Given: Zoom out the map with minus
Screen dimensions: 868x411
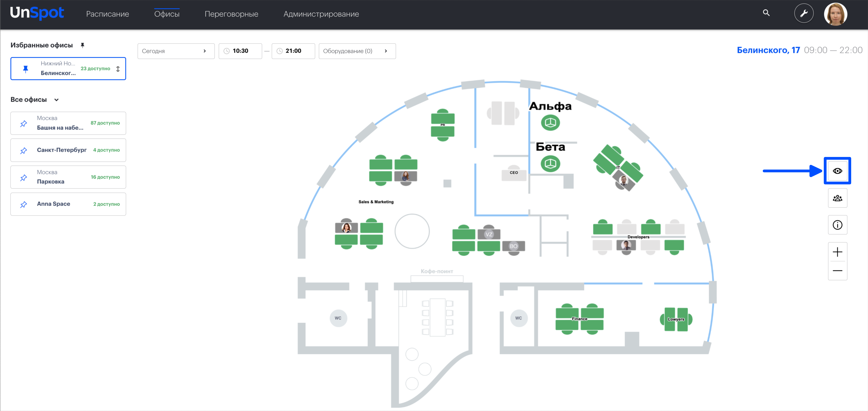Looking at the screenshot, I should pyautogui.click(x=837, y=271).
